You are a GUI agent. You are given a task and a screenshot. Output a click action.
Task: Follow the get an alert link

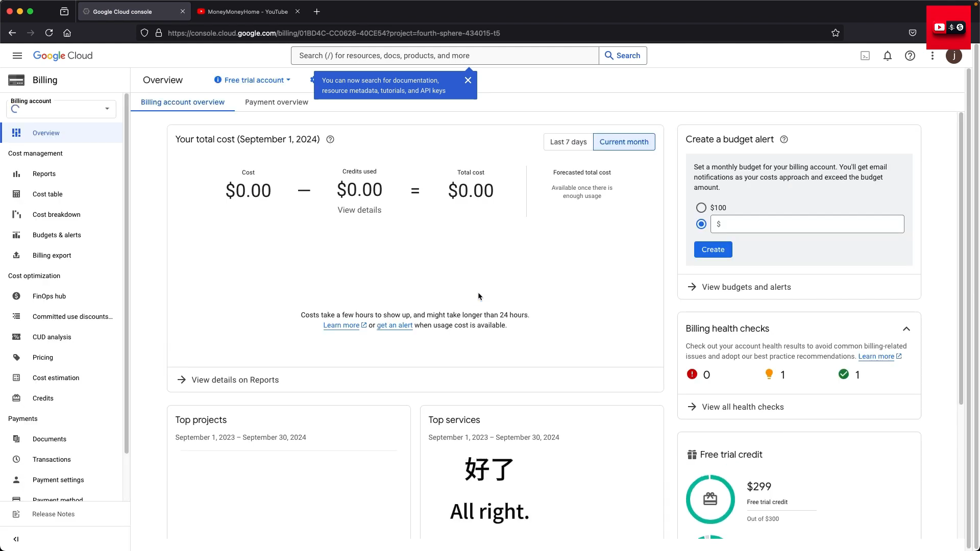click(395, 325)
